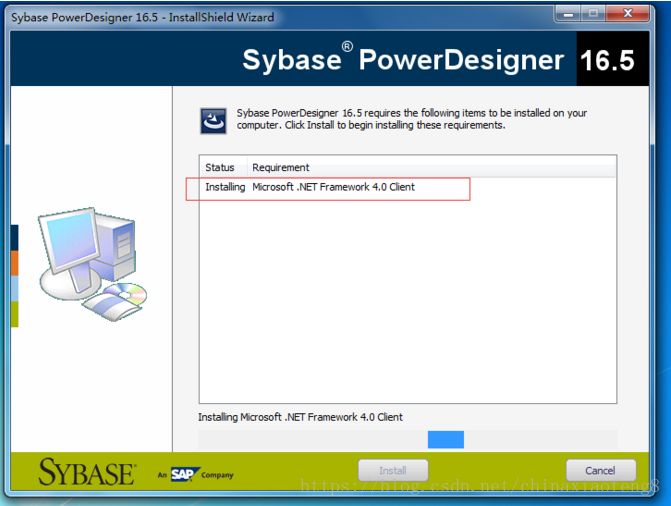Close the InstallShield Wizard window

point(627,14)
